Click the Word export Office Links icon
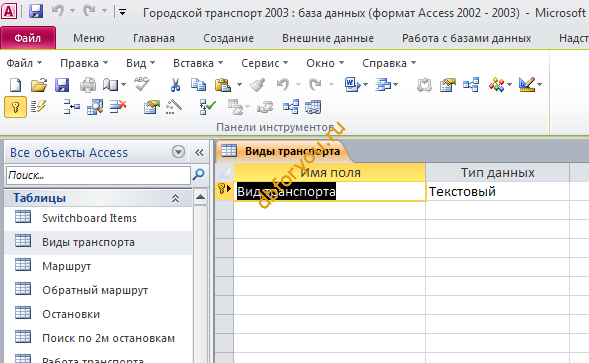 coord(352,85)
